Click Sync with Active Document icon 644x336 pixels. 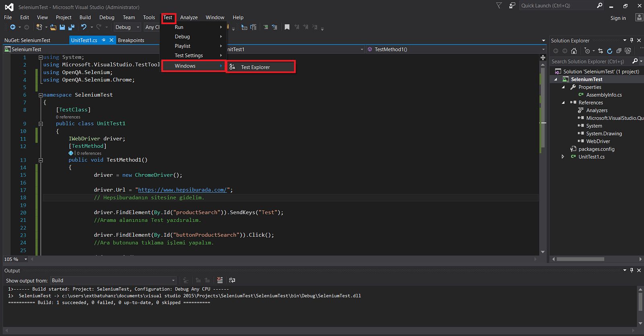601,51
